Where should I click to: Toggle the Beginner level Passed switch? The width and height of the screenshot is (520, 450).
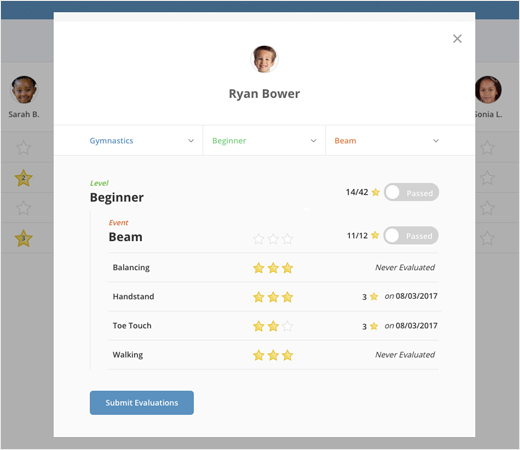click(x=411, y=192)
